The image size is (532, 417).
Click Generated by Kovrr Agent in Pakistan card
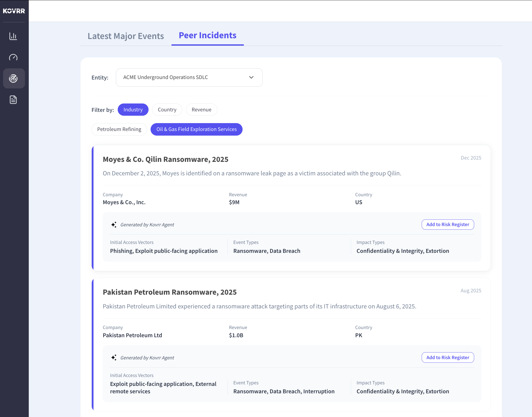(x=147, y=358)
